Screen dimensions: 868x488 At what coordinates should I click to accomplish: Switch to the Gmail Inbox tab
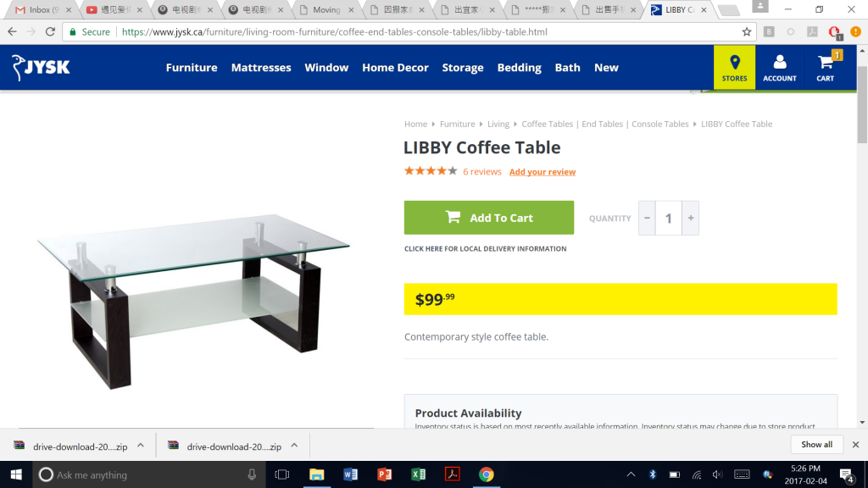pos(43,10)
